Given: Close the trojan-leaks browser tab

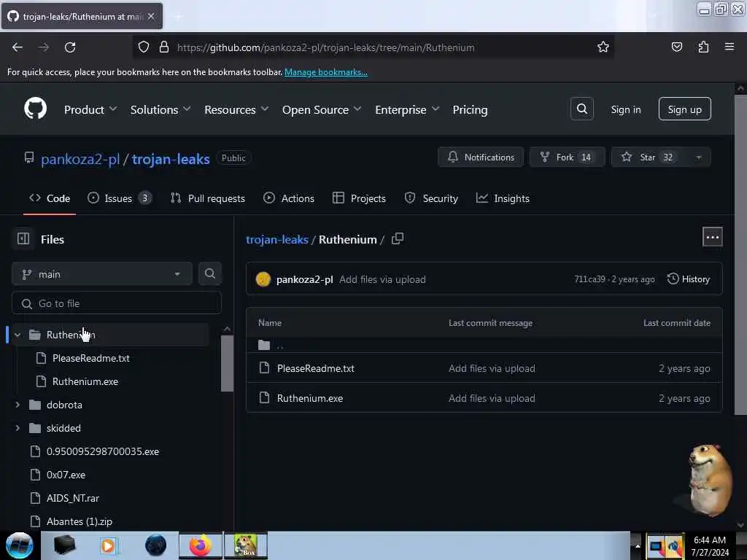Looking at the screenshot, I should (x=151, y=16).
